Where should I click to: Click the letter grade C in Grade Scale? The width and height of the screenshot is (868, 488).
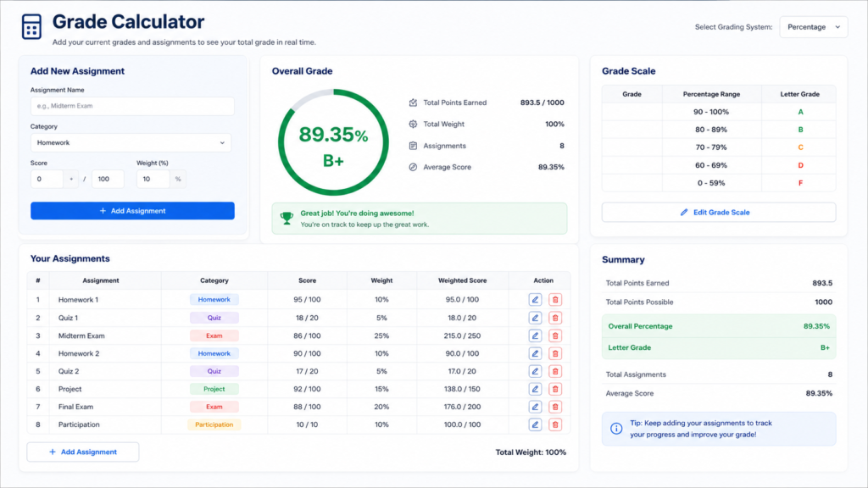tap(800, 147)
